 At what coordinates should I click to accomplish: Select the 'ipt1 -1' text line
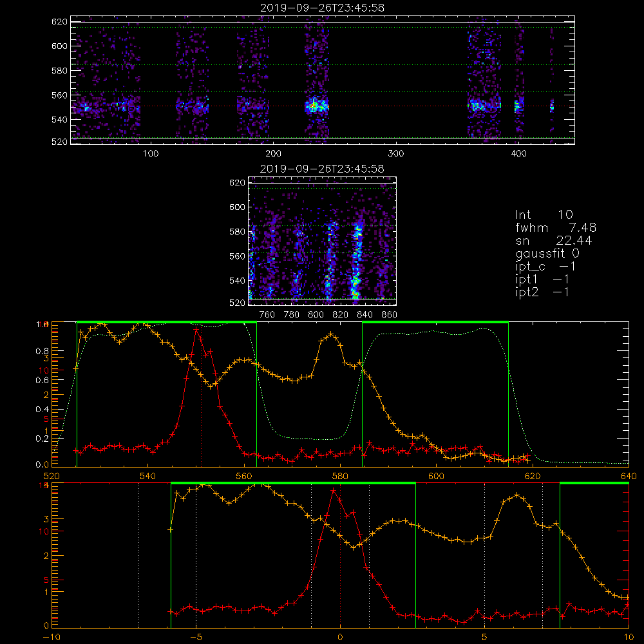tap(542, 279)
